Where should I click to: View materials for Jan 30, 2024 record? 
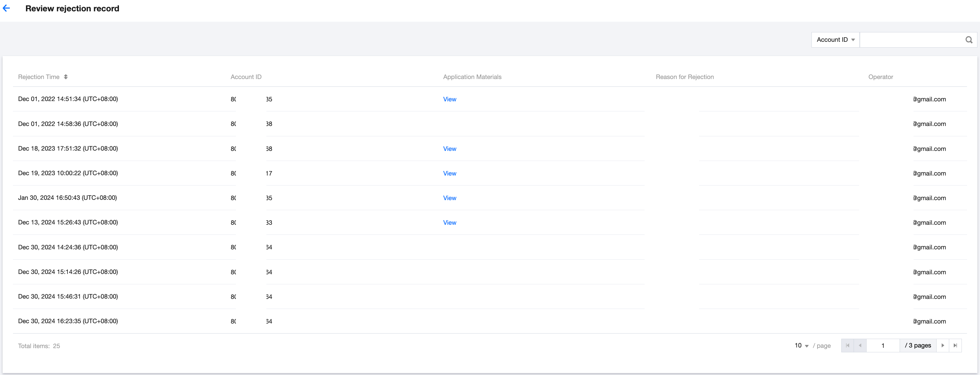(449, 198)
